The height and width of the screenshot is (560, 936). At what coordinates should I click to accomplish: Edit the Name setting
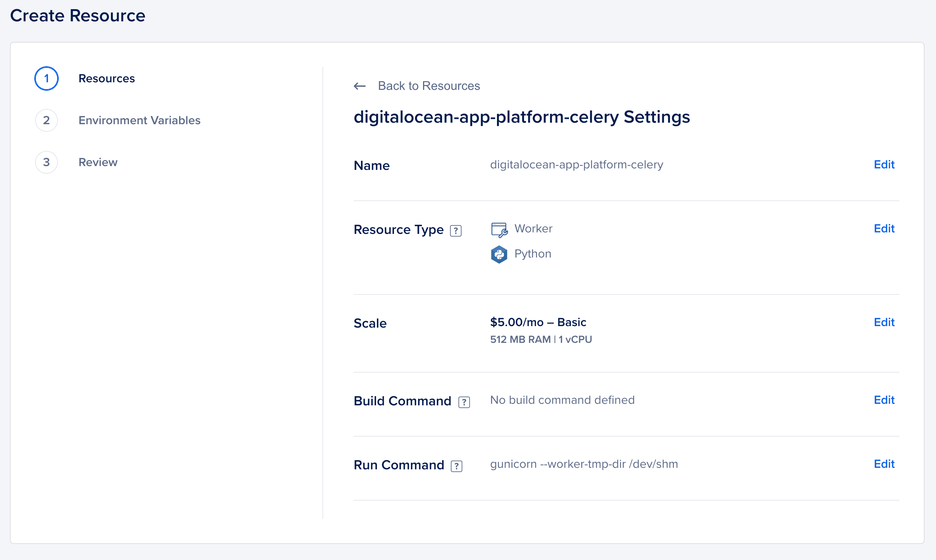pyautogui.click(x=884, y=164)
